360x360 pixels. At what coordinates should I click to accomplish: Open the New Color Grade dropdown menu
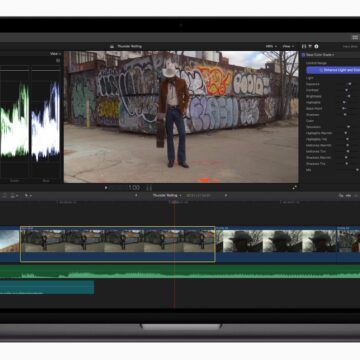(x=320, y=55)
